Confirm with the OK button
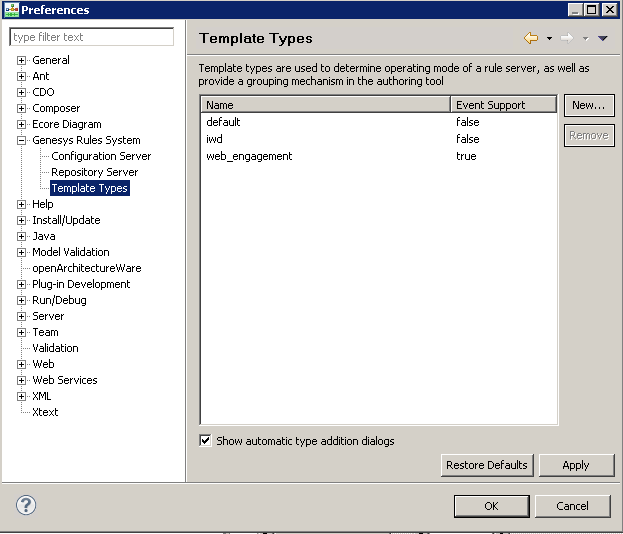Screen dimensions: 623x534 pos(491,506)
